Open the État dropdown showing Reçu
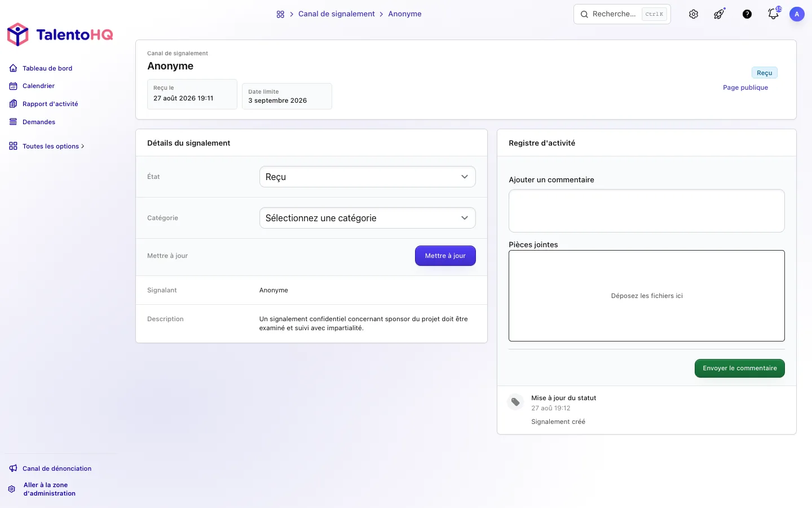 pyautogui.click(x=368, y=177)
